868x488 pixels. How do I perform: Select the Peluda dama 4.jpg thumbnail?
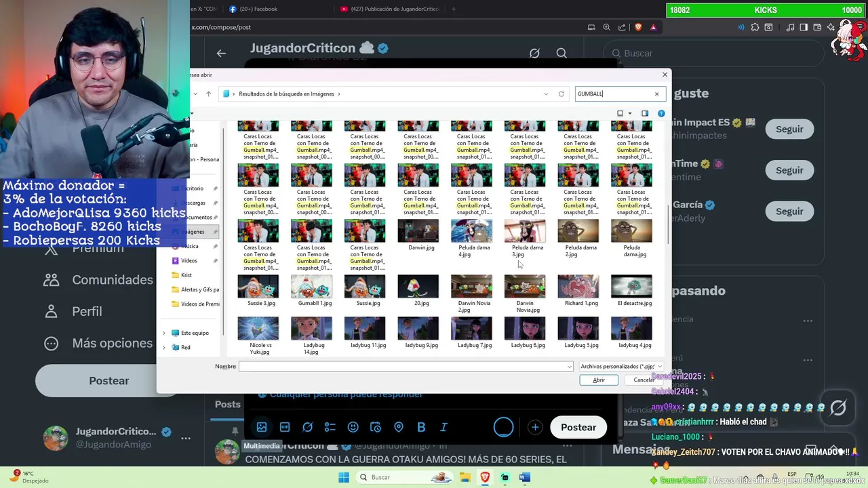pos(472,239)
